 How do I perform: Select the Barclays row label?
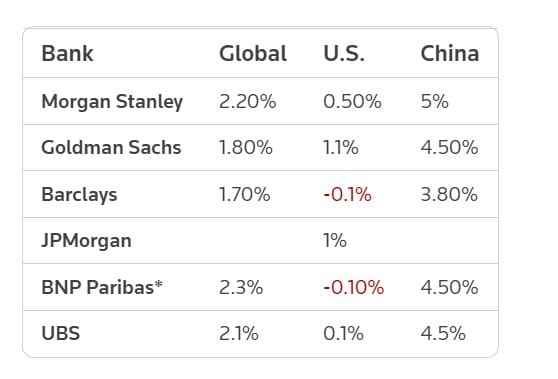(x=79, y=195)
